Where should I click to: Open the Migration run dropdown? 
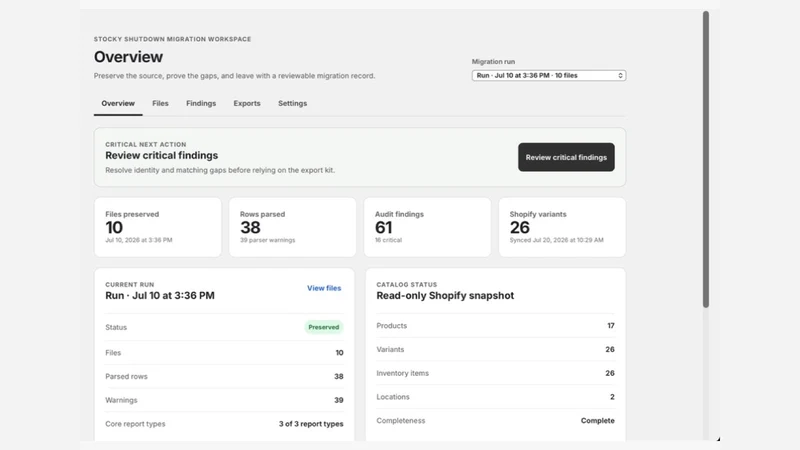(548, 76)
